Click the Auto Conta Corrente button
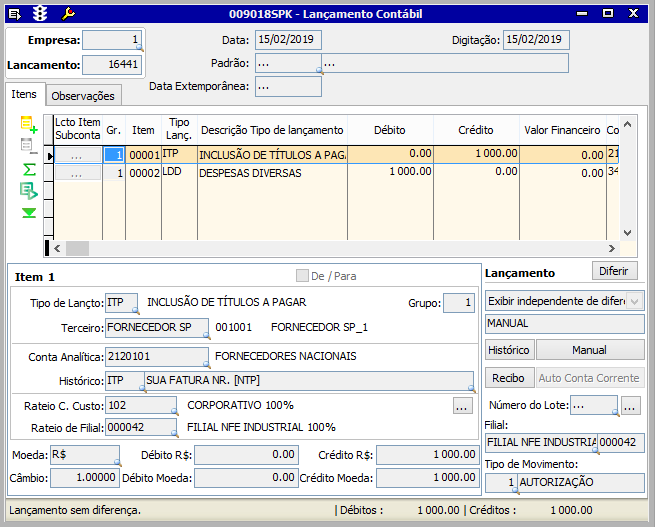The height and width of the screenshot is (527, 655). click(589, 378)
